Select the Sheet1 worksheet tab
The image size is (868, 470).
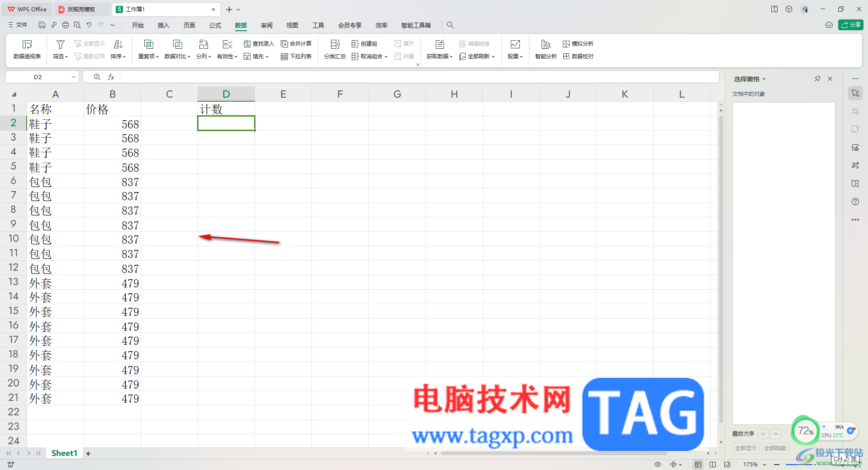coord(64,453)
